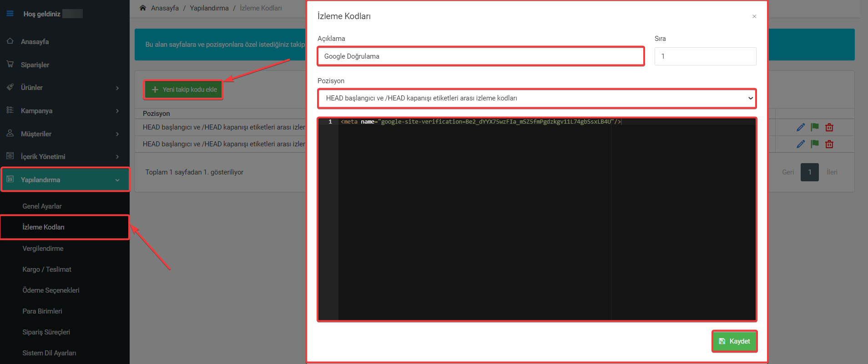
Task: Click the İçerik Yönetimi icon
Action: tap(10, 156)
